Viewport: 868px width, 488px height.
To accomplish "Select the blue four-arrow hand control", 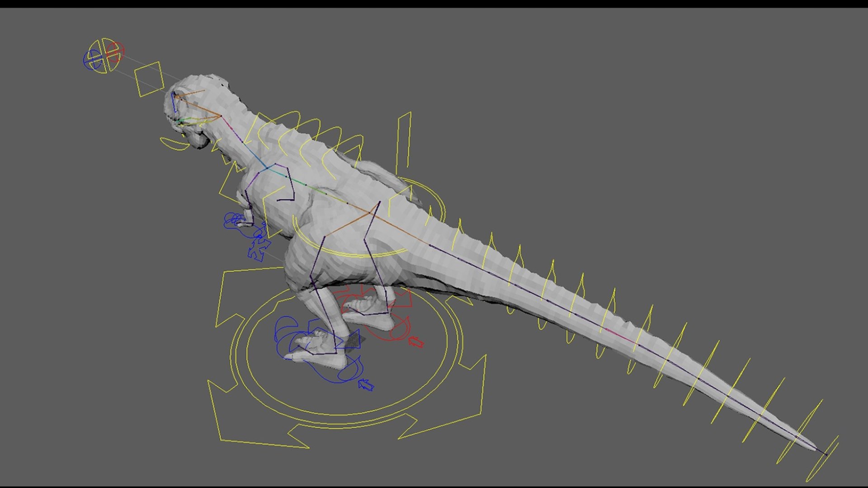I will tap(259, 249).
